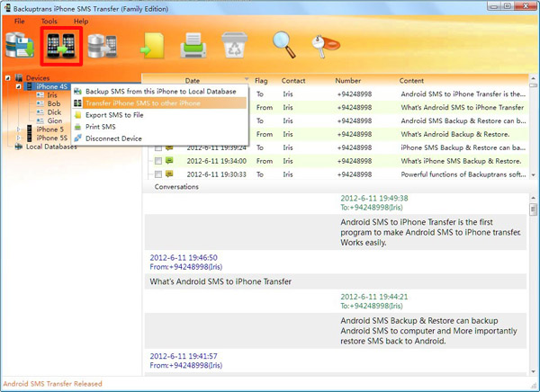This screenshot has height=392, width=540.
Task: Choose Transfer iPhone SMS to other iPhone
Action: pyautogui.click(x=160, y=102)
